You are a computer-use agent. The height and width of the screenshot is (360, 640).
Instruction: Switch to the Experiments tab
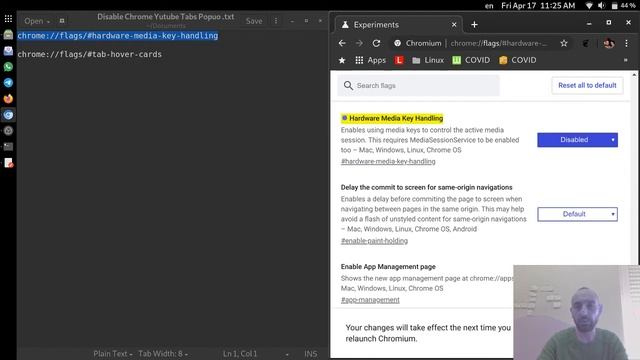(398, 24)
